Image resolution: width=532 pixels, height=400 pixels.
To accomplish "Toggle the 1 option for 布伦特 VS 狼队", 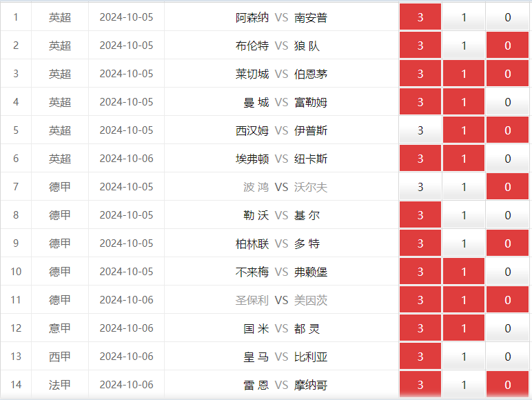I will (464, 45).
